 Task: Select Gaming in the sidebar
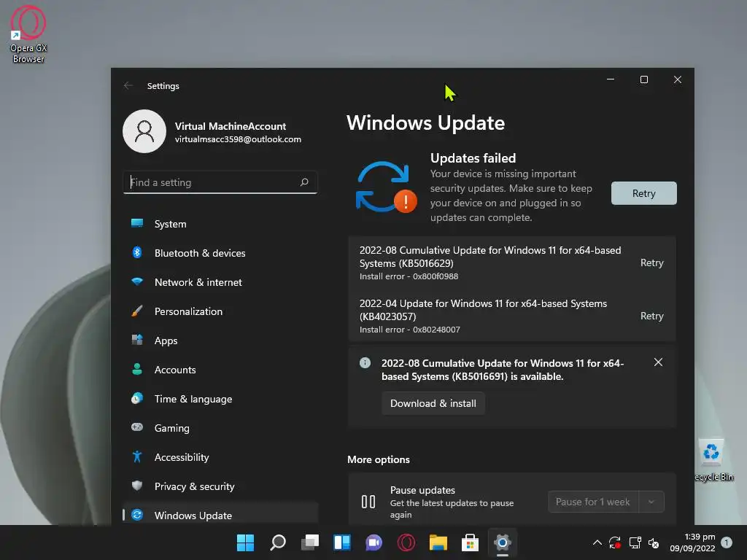point(220,427)
